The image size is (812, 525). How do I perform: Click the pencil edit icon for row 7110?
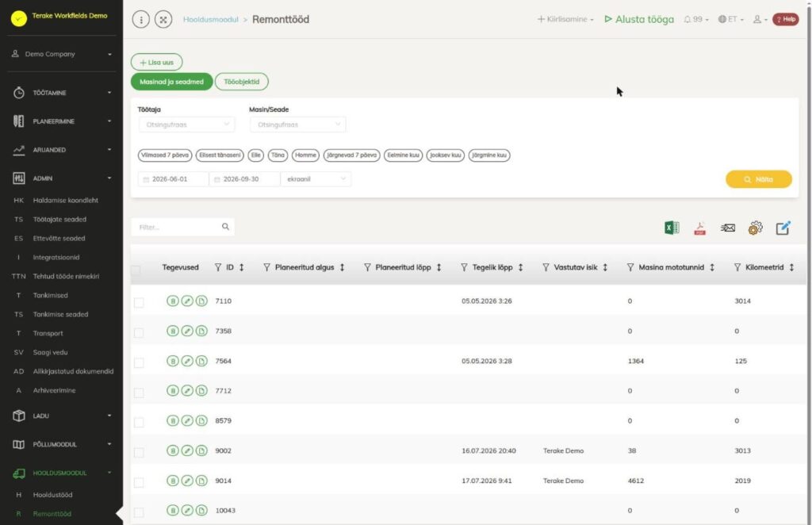[x=187, y=301]
